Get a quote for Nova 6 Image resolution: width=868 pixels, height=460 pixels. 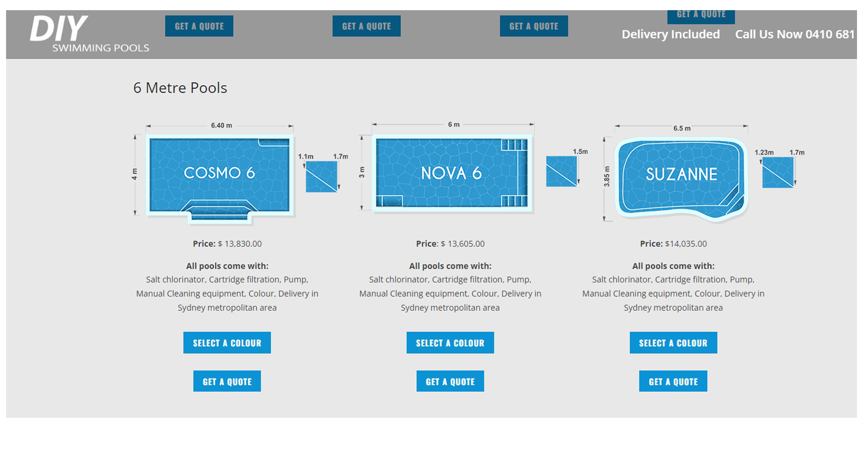[450, 381]
